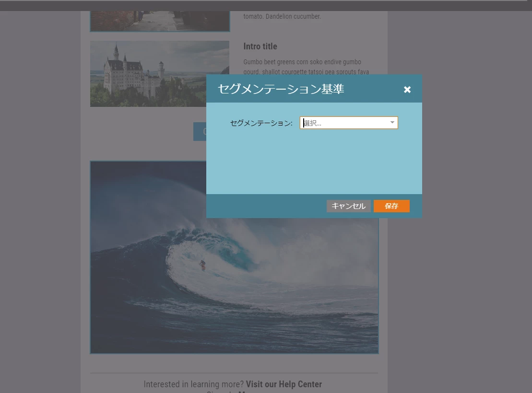532x393 pixels.
Task: Click the セグメンテーション基準 dialog title
Action: pos(281,89)
